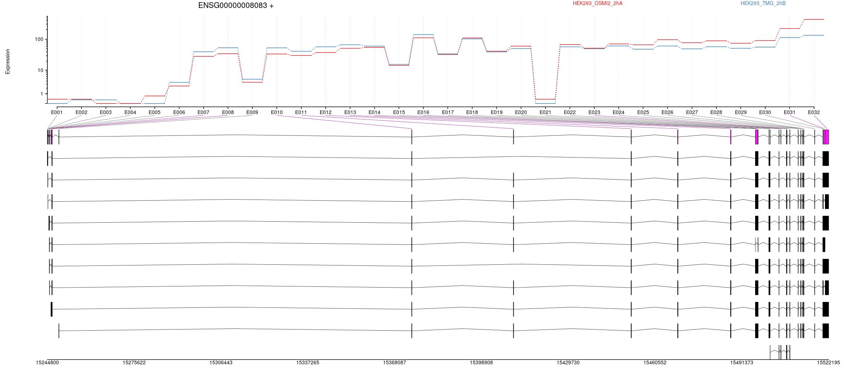Click exon label E032
The height and width of the screenshot is (369, 868).
[814, 112]
